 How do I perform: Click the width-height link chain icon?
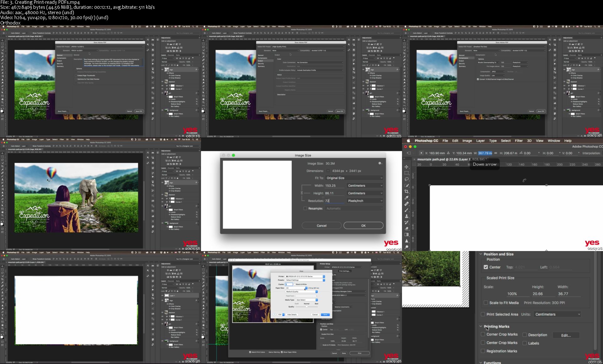coord(302,193)
